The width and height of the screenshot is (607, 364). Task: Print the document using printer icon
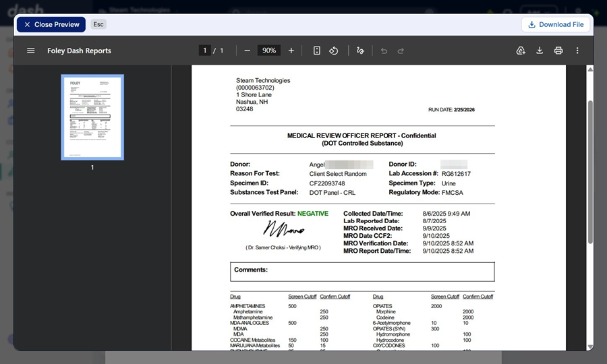click(558, 51)
